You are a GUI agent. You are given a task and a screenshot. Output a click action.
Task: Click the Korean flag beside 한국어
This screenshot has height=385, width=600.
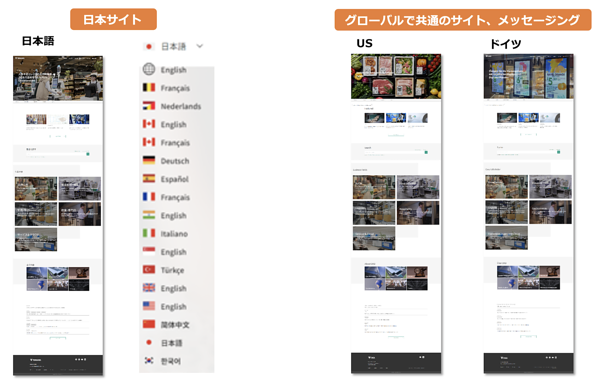click(149, 361)
